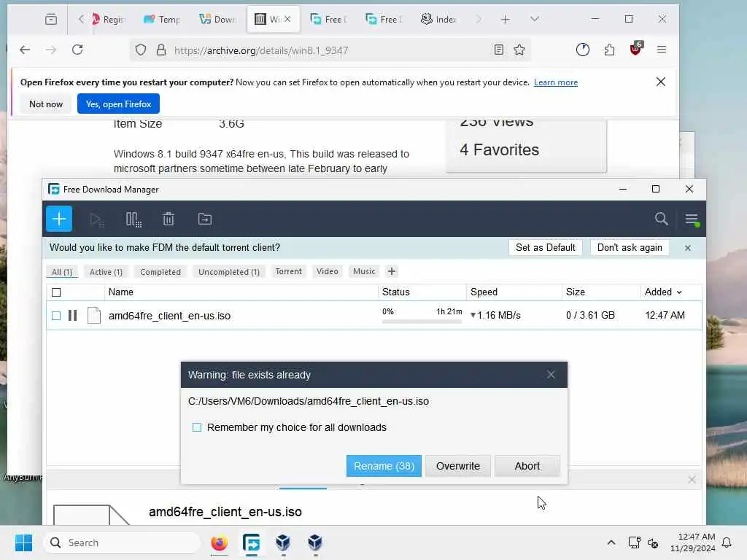Open Firefox from the taskbar
Viewport: 747px width, 560px height.
pyautogui.click(x=219, y=542)
